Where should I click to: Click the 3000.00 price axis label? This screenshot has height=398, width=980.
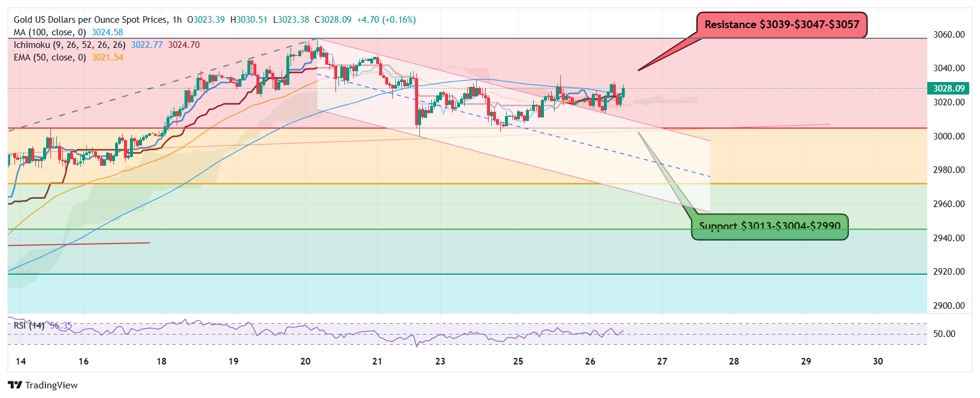[949, 136]
